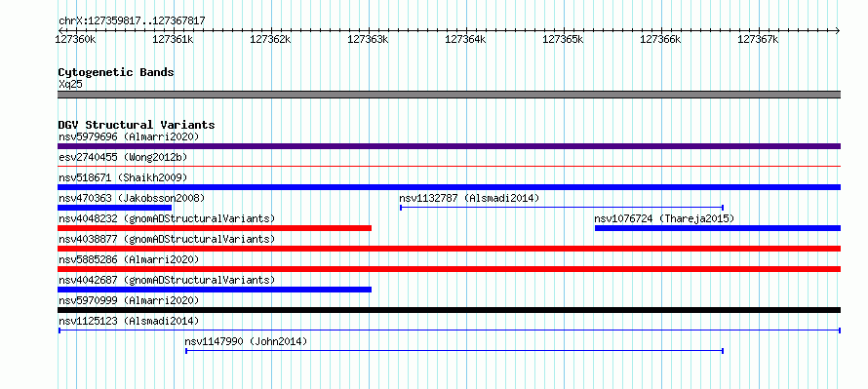Click the 127361k ruler position
868x389 pixels.
(x=174, y=39)
